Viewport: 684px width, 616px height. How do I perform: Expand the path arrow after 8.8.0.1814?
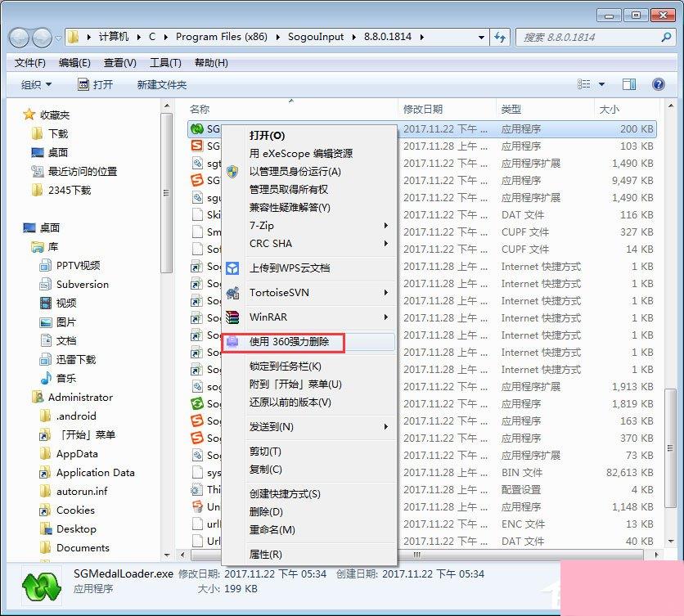tap(422, 37)
